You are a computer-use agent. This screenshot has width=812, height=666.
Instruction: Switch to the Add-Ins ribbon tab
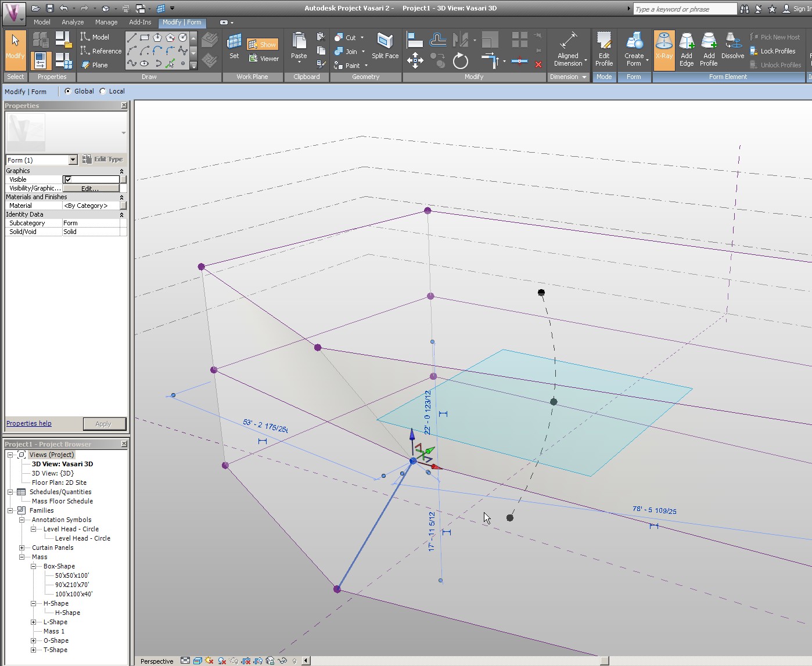tap(140, 22)
